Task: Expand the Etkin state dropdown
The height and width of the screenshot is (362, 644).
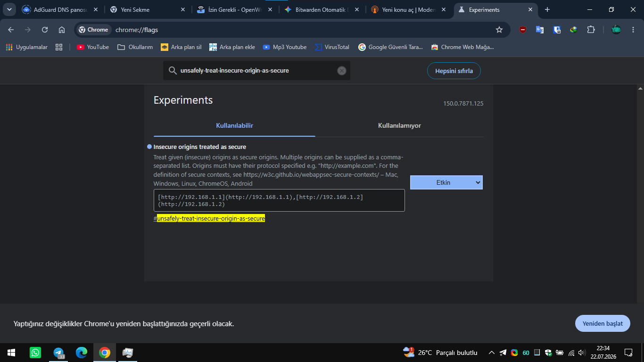Action: tap(446, 182)
